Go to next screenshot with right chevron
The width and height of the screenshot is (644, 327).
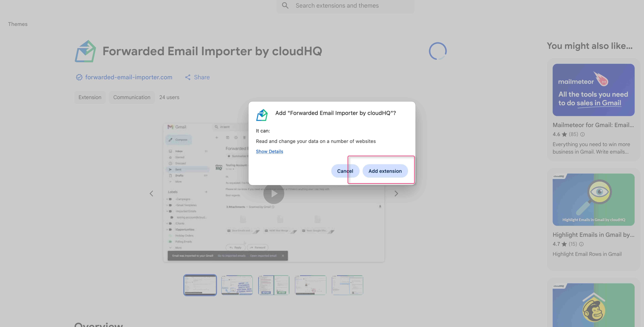[x=396, y=194]
